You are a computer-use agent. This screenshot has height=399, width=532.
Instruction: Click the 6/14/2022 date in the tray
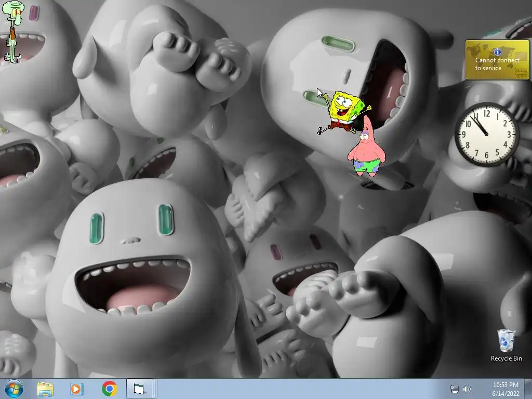(x=506, y=394)
